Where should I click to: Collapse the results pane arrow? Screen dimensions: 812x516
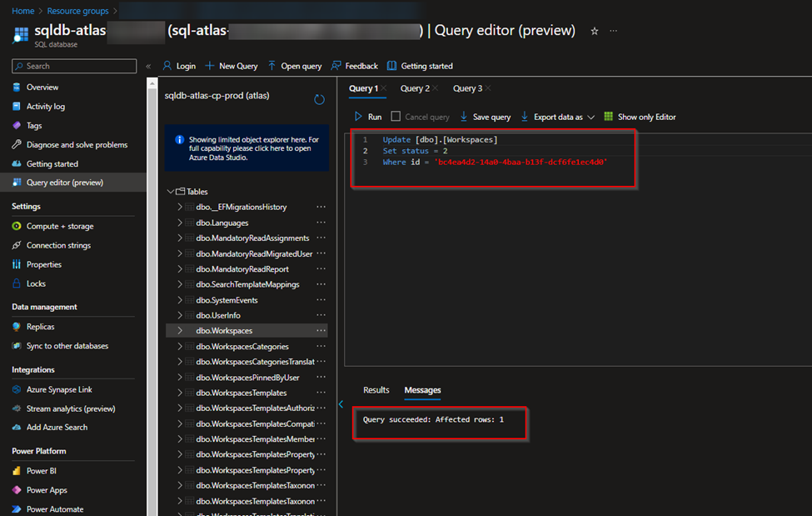(341, 404)
